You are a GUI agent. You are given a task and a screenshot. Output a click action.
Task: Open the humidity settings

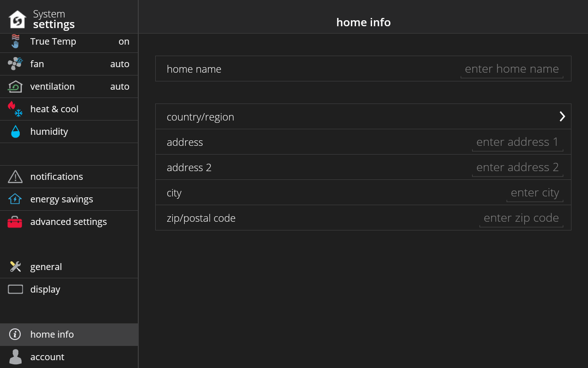click(x=69, y=132)
